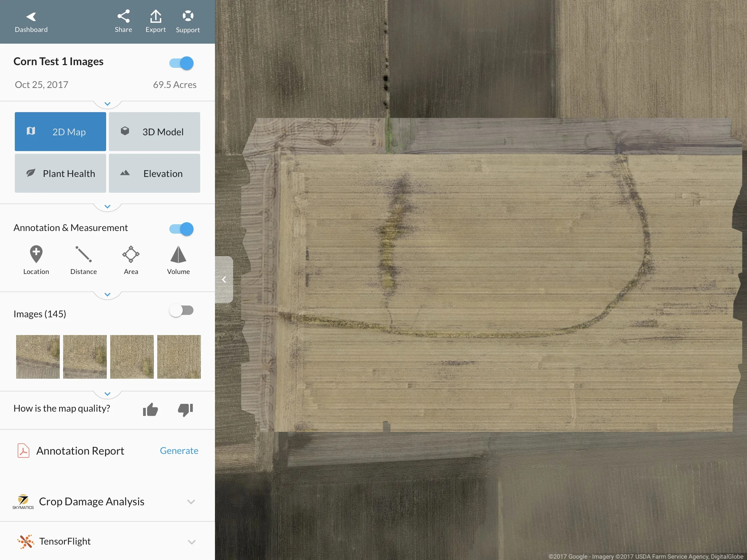This screenshot has height=560, width=747.
Task: Open the Elevation view
Action: [x=154, y=174]
